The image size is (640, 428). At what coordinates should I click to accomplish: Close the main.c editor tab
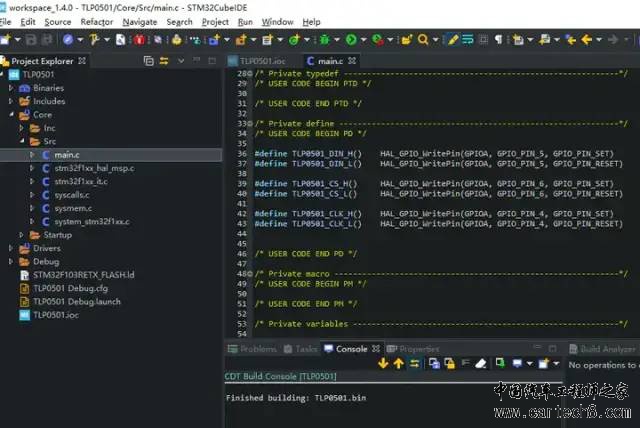tap(352, 61)
